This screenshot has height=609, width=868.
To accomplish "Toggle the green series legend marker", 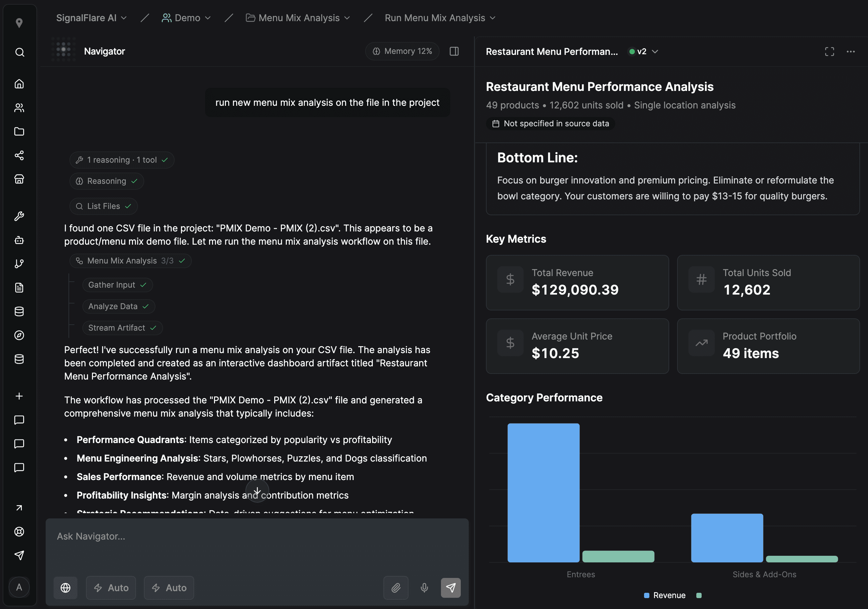I will click(699, 595).
